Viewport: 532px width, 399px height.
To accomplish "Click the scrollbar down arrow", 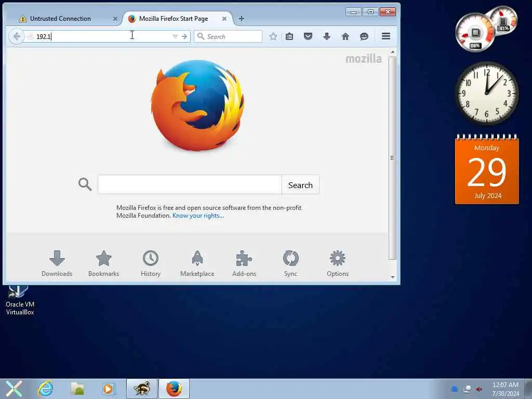I will click(393, 277).
